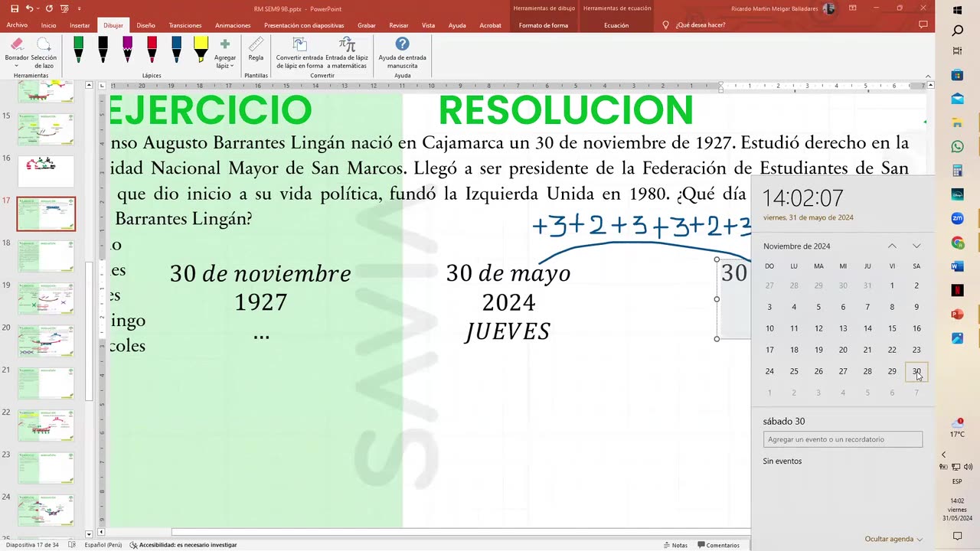Switch to the Diseño tab

(x=145, y=25)
